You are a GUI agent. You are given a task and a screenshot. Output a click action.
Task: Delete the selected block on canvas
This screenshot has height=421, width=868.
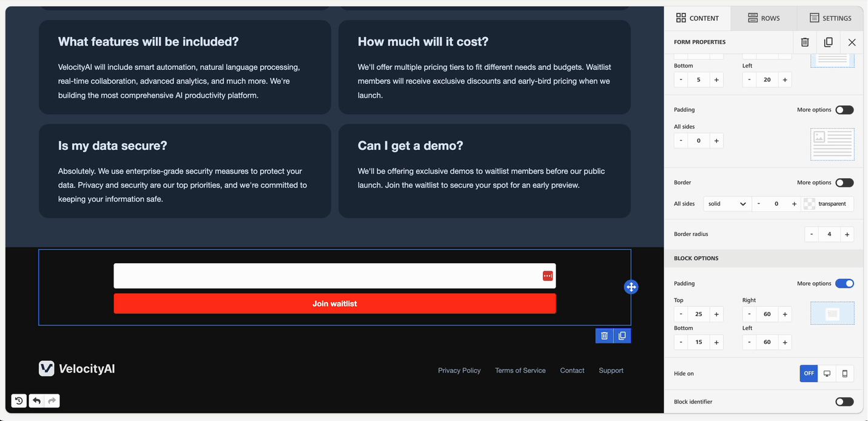[x=604, y=335]
